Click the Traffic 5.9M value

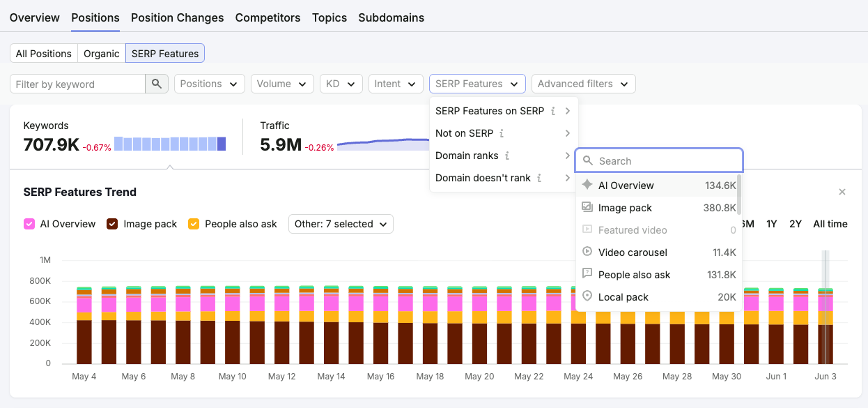click(281, 145)
